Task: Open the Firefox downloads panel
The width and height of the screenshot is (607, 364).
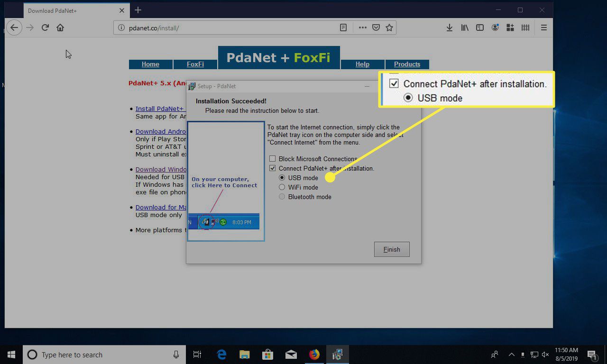Action: point(450,28)
